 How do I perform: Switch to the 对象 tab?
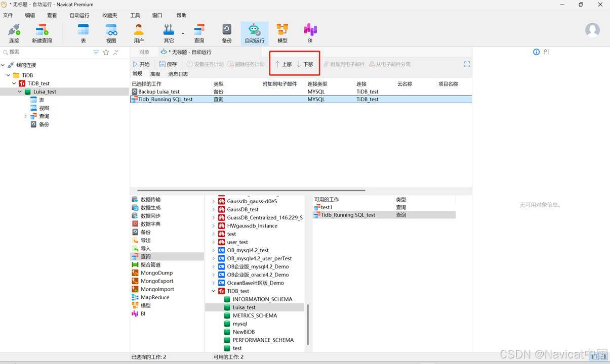144,52
